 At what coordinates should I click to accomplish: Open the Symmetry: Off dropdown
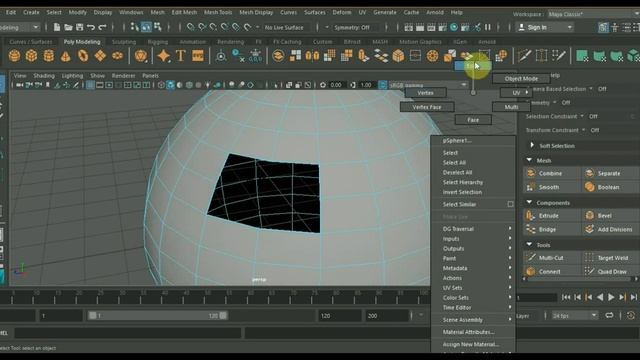click(351, 27)
